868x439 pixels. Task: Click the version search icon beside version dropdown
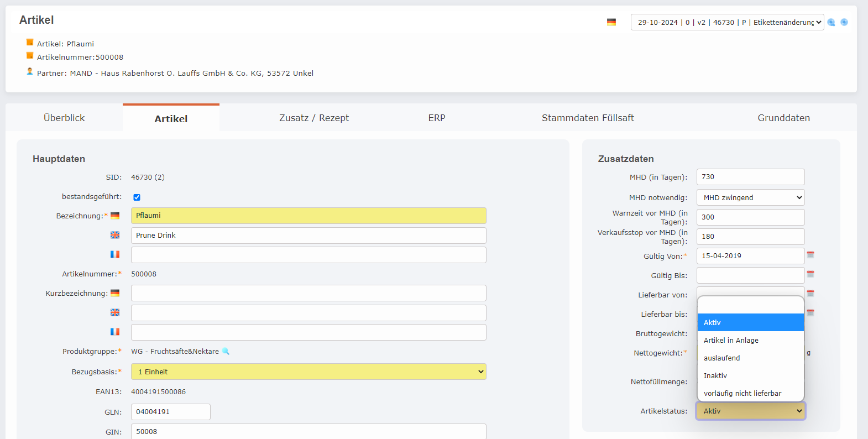pos(831,22)
